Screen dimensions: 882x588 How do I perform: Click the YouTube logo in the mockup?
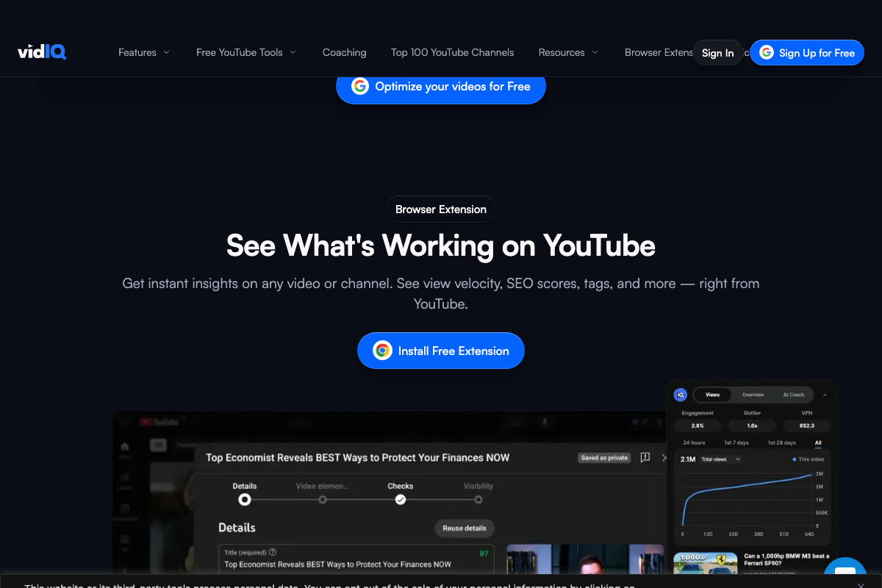coord(159,421)
